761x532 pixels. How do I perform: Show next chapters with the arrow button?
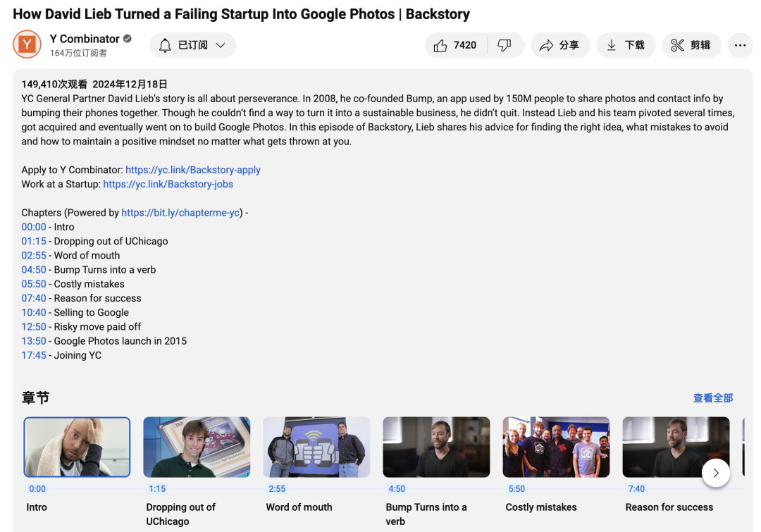(x=716, y=473)
